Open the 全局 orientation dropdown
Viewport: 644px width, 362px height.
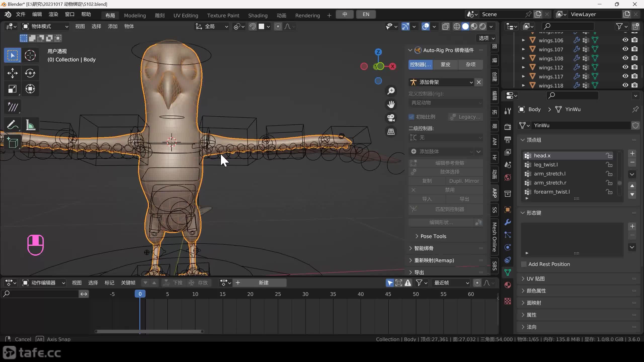[x=212, y=26]
